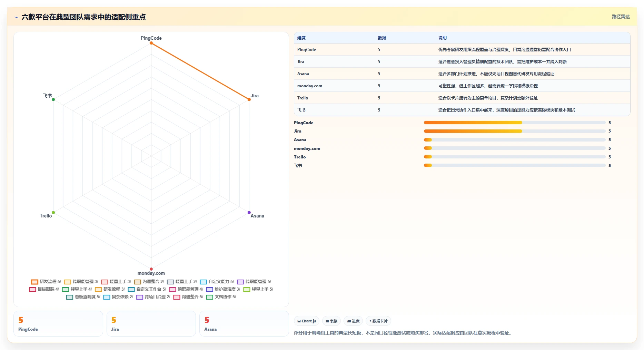Screen dimensions: 644x350
Task: Click the description starting 优先考察研发组织流程
Action: point(504,50)
